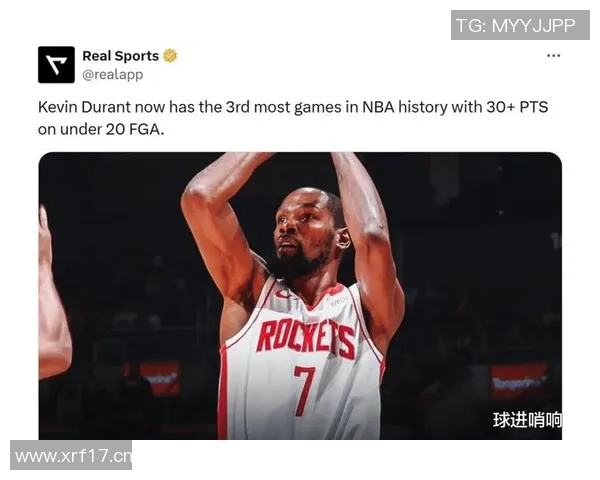Click the red number 7 on jersey
Image resolution: width=600 pixels, height=480 pixels.
tap(304, 390)
